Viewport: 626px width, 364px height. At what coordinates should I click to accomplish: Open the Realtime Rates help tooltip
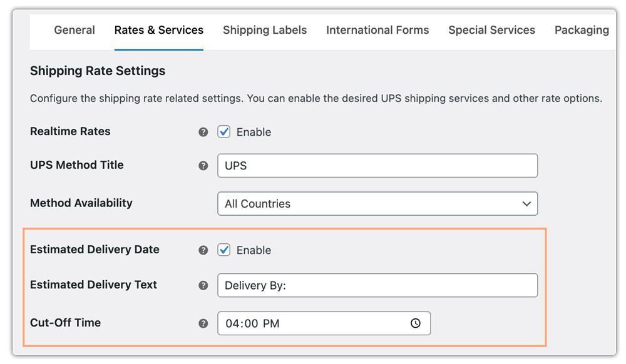click(x=203, y=132)
